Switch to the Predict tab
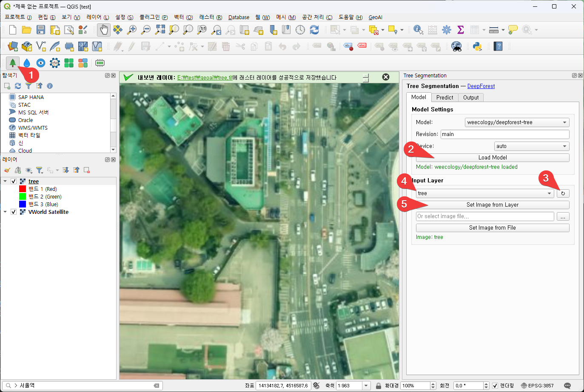The image size is (584, 392). pyautogui.click(x=444, y=97)
